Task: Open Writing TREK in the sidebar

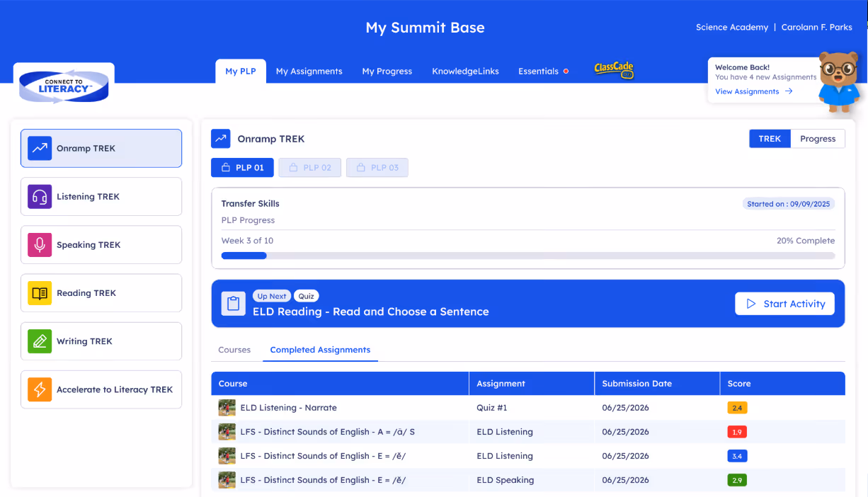Action: click(x=101, y=341)
